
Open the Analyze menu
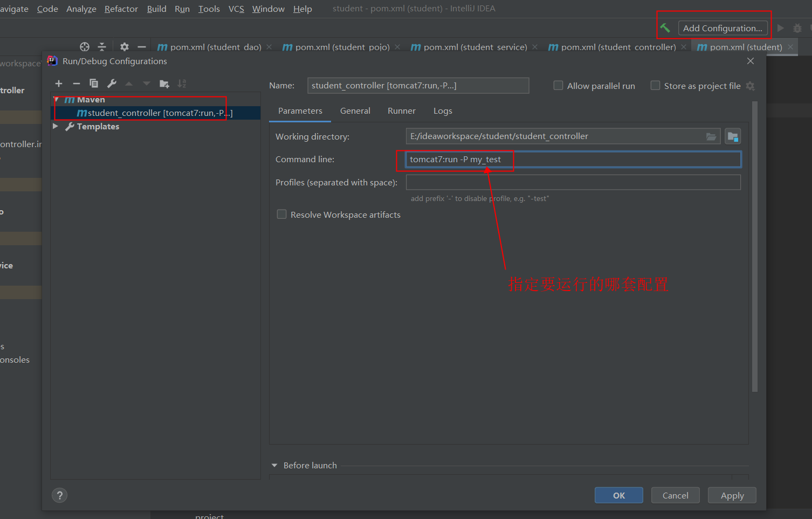pyautogui.click(x=81, y=9)
